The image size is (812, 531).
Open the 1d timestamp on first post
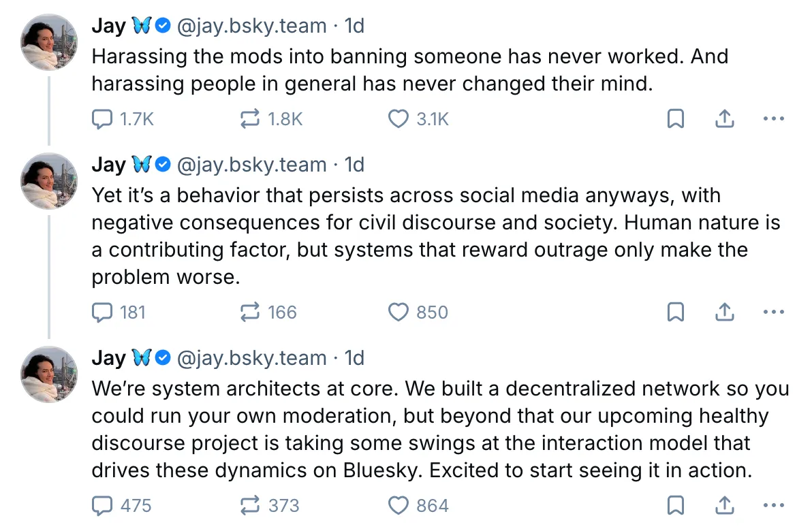354,26
